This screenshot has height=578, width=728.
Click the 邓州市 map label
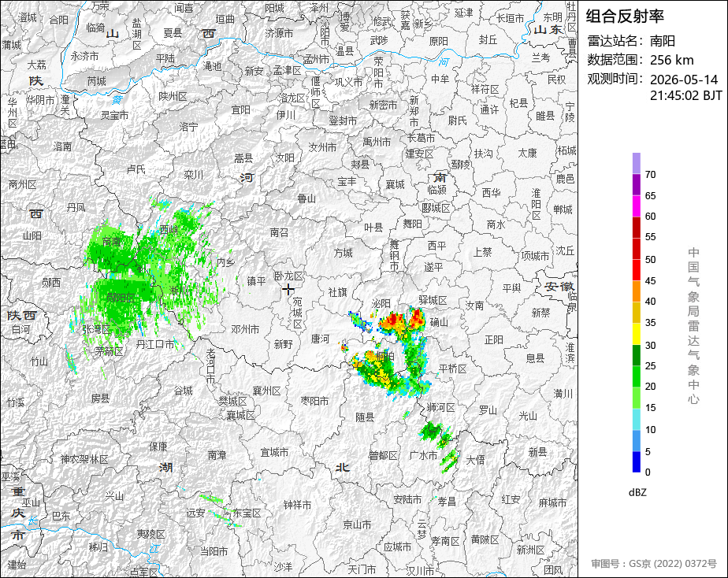(245, 329)
